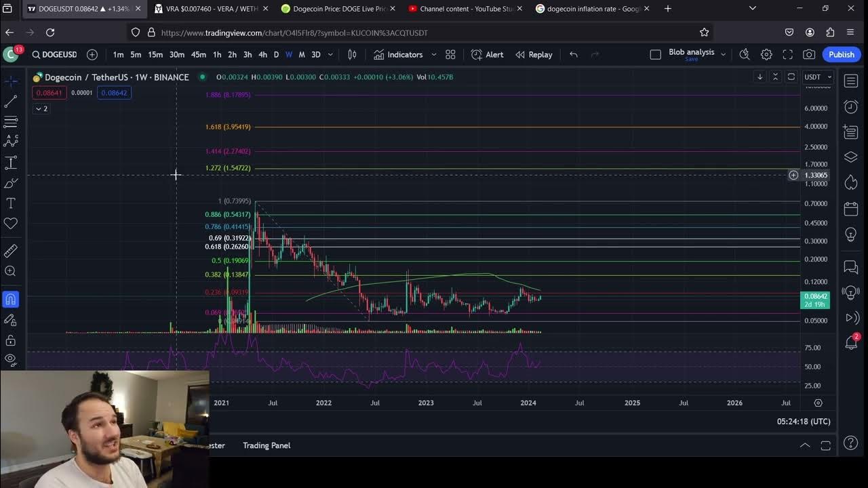Viewport: 868px width, 488px height.
Task: Expand the collapsed indicators legend showing 2
Action: pos(41,108)
